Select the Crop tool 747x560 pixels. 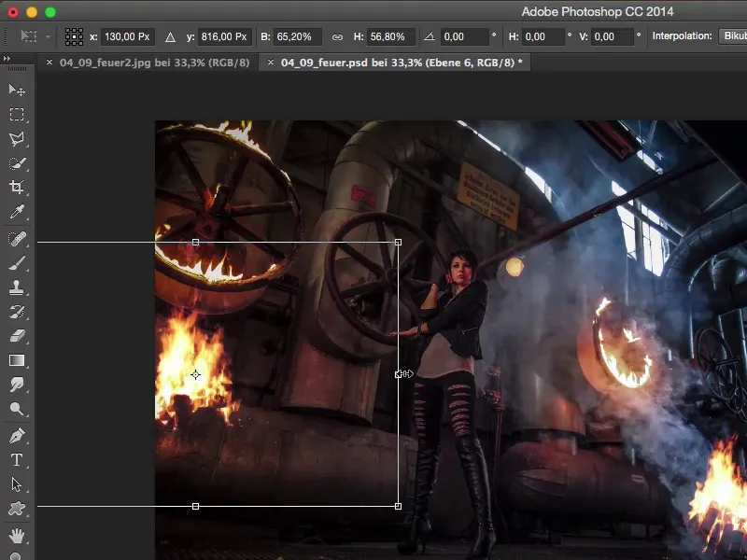17,187
